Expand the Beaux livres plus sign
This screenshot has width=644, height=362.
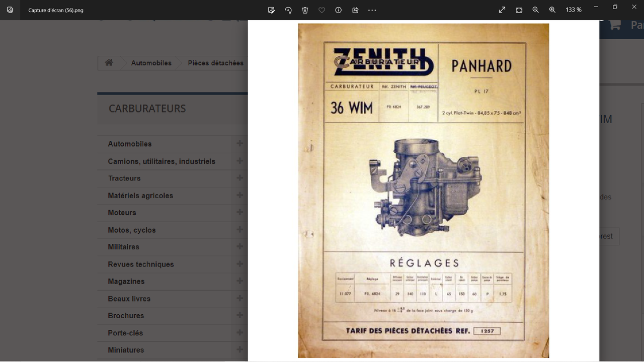tap(239, 298)
